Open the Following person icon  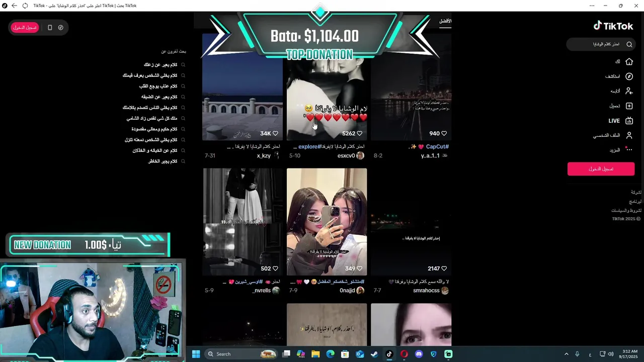point(629,91)
